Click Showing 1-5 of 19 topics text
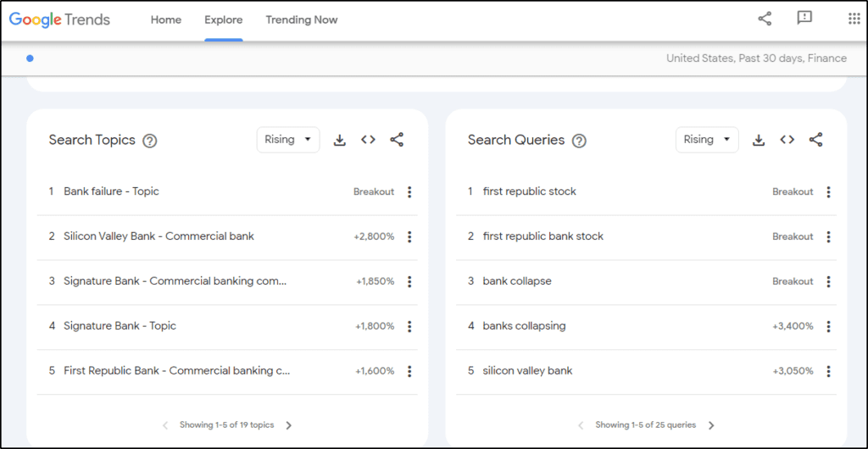Screen dimensions: 868x449 tap(227, 425)
